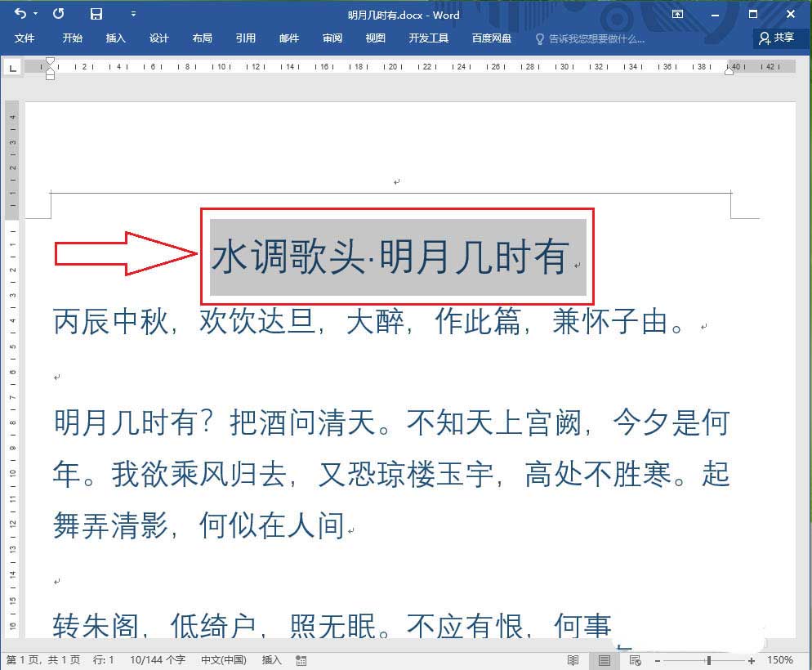Close the Word window
The height and width of the screenshot is (670, 812).
point(791,14)
